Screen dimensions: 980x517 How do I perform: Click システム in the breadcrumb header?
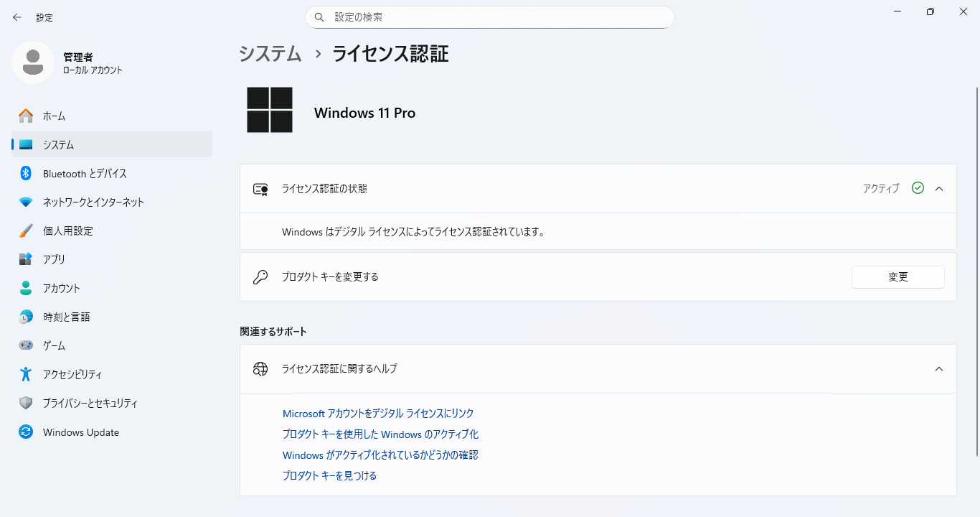click(270, 54)
